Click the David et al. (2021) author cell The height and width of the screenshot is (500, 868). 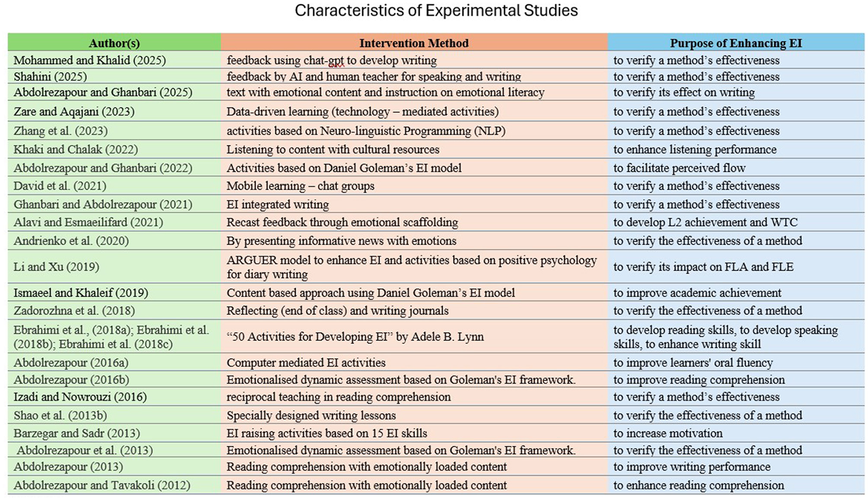click(60, 186)
